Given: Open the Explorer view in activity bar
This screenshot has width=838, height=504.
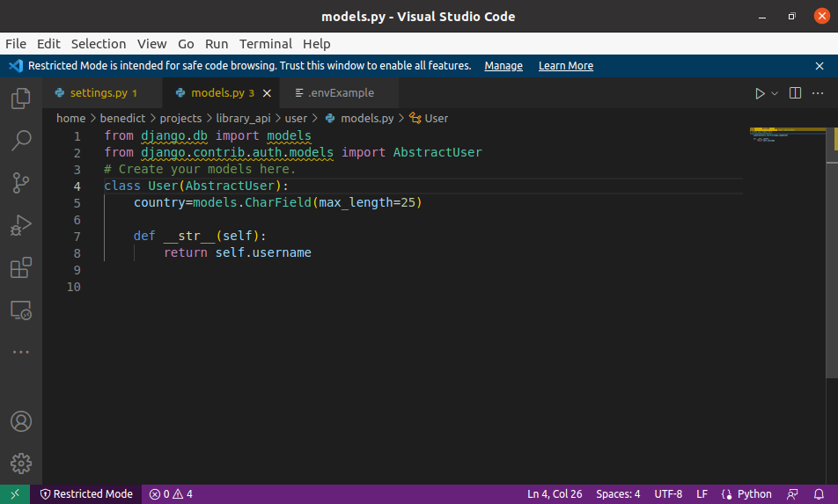Looking at the screenshot, I should tap(21, 99).
